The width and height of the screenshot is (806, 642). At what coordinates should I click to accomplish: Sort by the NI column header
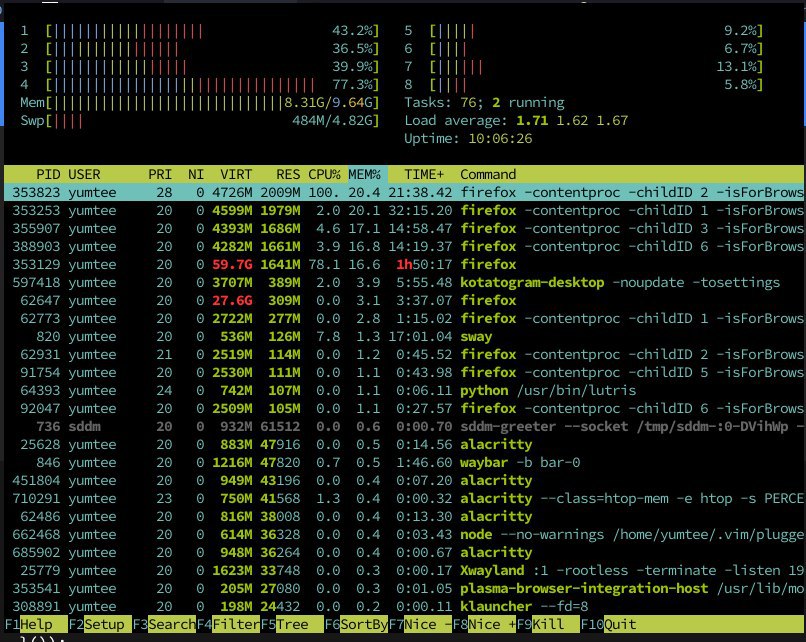[196, 175]
